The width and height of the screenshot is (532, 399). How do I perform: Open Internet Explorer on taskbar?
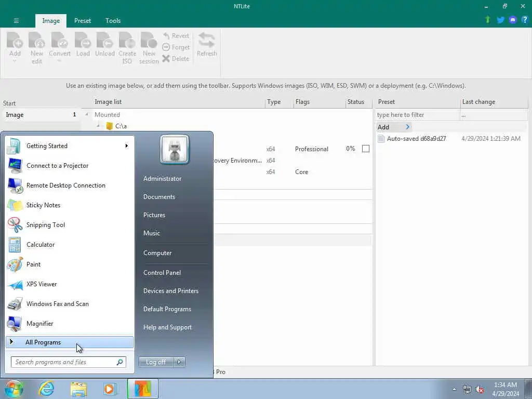(46, 389)
